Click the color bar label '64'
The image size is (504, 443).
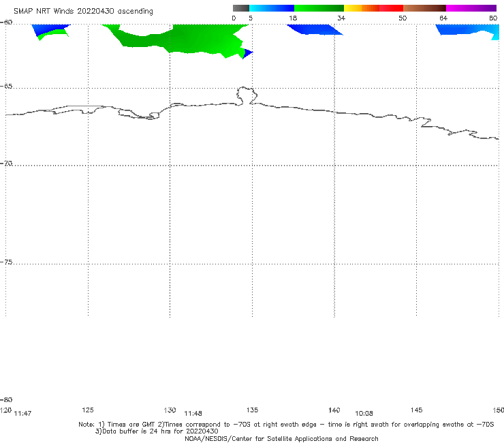pos(443,18)
